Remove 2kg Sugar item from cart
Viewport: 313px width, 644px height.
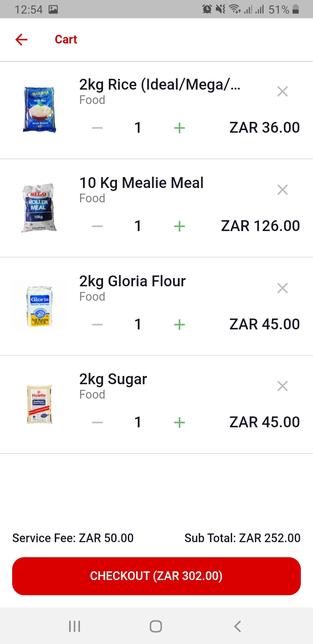[x=283, y=386]
